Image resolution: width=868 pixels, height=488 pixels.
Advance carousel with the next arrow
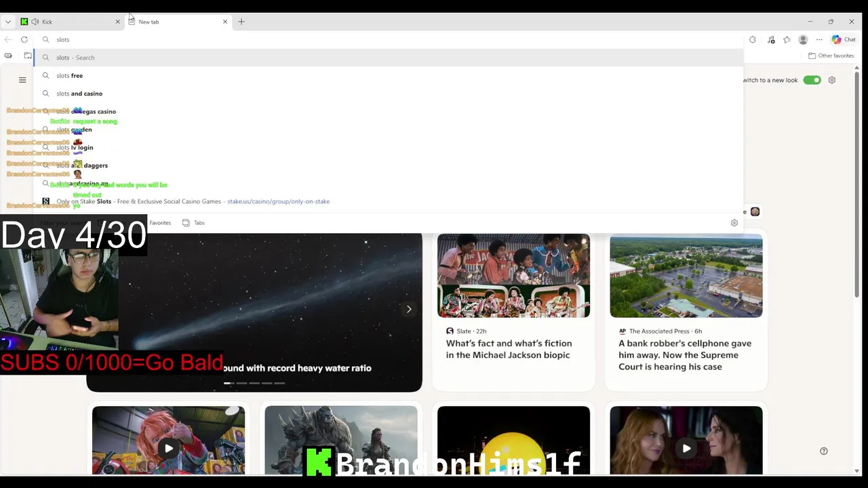click(x=409, y=309)
